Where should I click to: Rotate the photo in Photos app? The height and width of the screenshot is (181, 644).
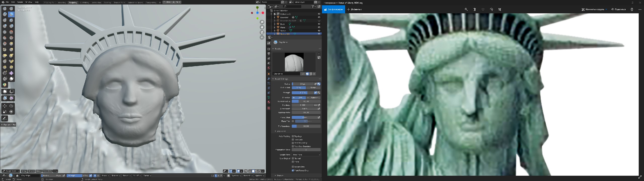(491, 9)
